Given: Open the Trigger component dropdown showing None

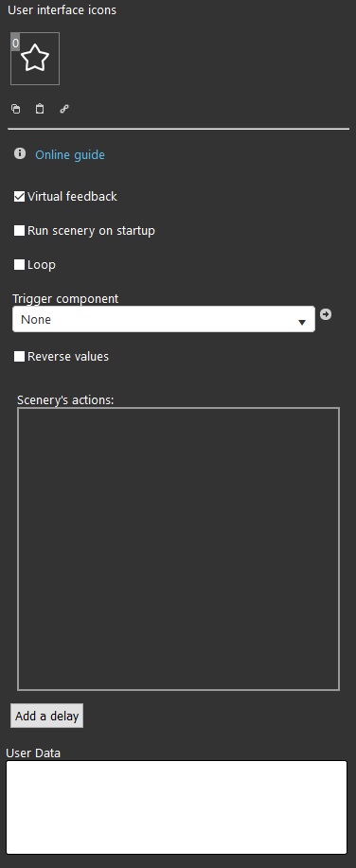Looking at the screenshot, I should (x=164, y=319).
